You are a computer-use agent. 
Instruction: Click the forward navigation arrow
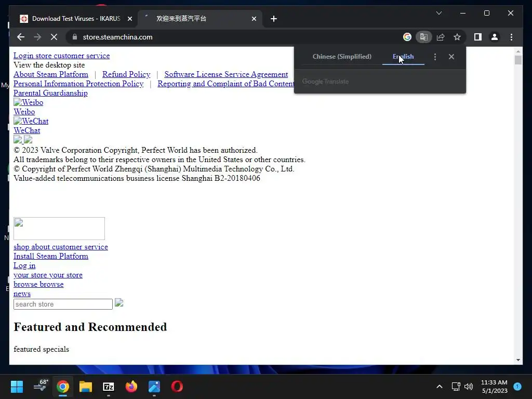(37, 37)
